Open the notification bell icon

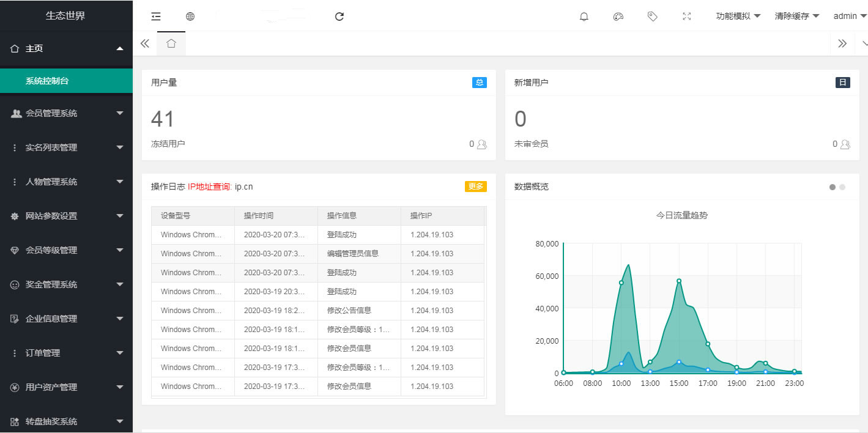[584, 17]
